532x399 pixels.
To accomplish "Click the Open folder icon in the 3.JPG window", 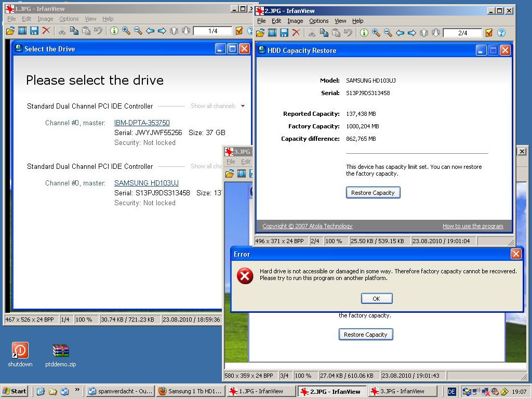I will (230, 174).
